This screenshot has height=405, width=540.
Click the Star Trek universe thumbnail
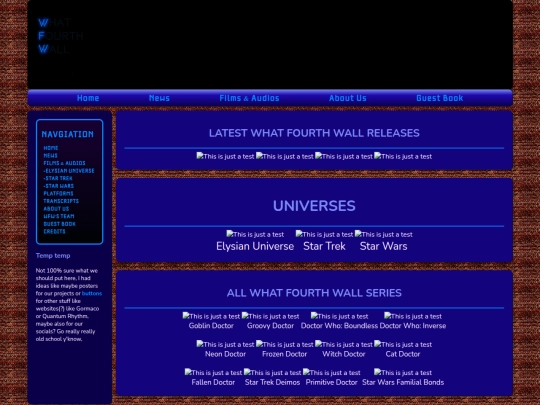tap(324, 235)
